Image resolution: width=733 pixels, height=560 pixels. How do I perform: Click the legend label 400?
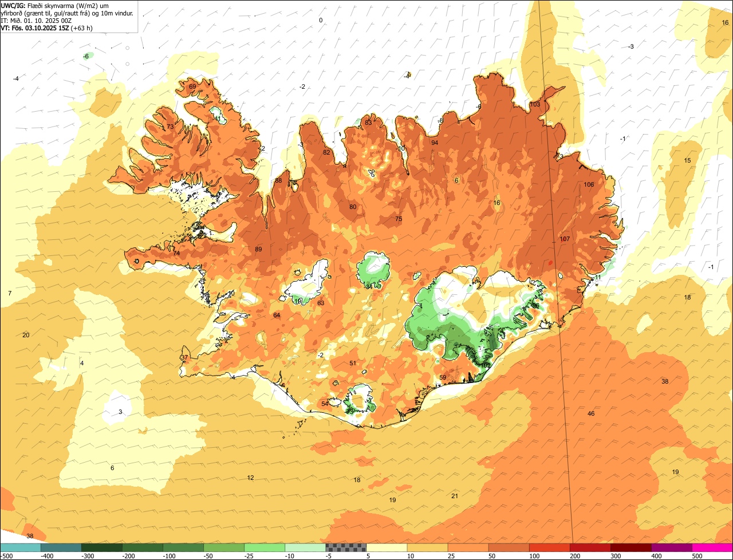656,556
